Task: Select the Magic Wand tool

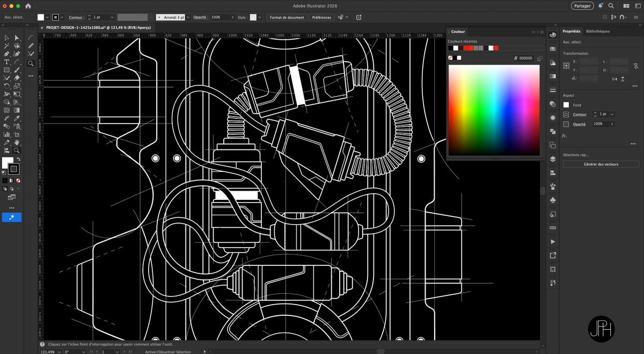Action: [6, 46]
